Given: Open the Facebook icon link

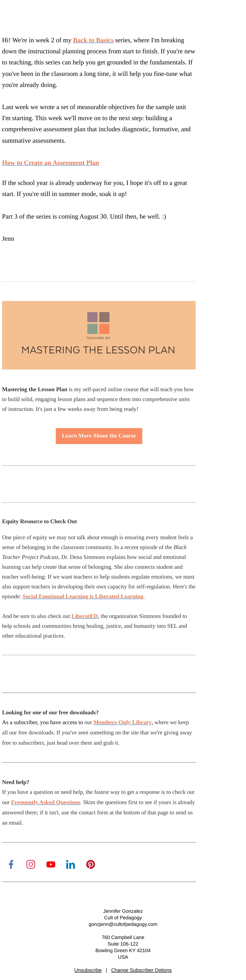Looking at the screenshot, I should point(11,864).
